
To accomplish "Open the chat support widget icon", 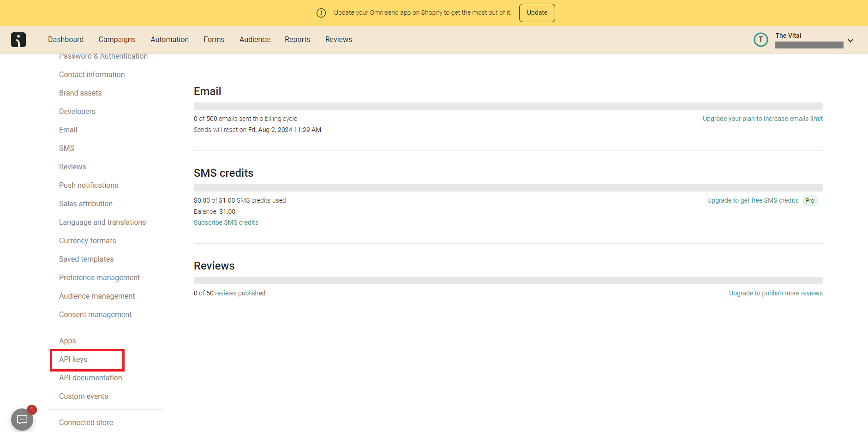I will [x=22, y=419].
